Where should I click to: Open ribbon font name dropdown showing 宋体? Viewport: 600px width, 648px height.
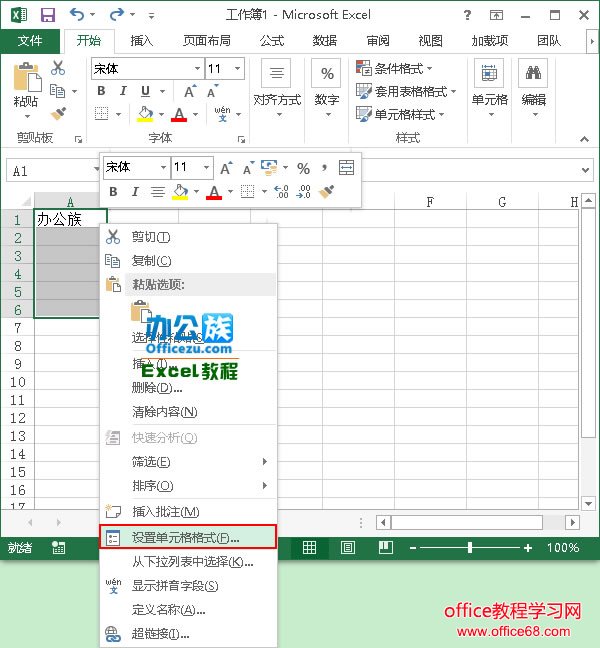pyautogui.click(x=198, y=69)
